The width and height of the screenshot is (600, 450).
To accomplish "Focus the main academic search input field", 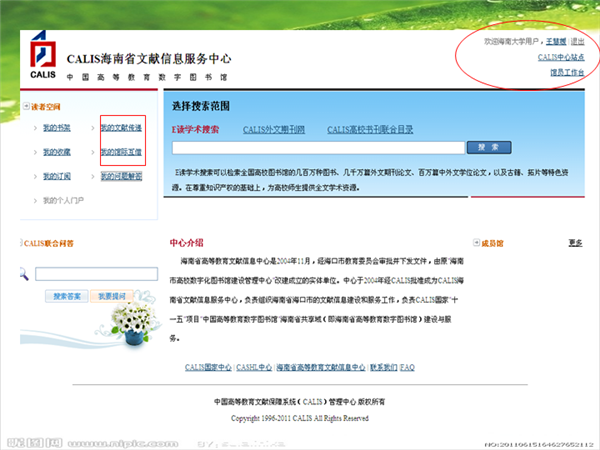I will tap(318, 148).
